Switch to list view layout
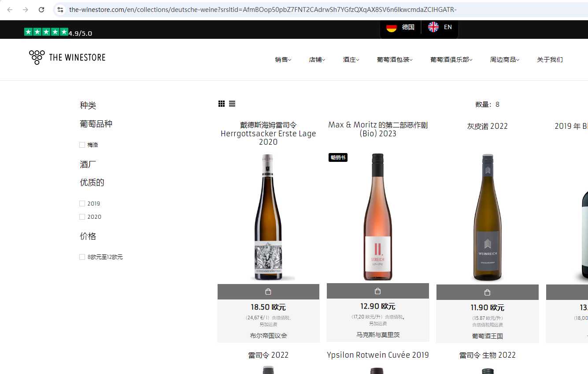 tap(232, 104)
